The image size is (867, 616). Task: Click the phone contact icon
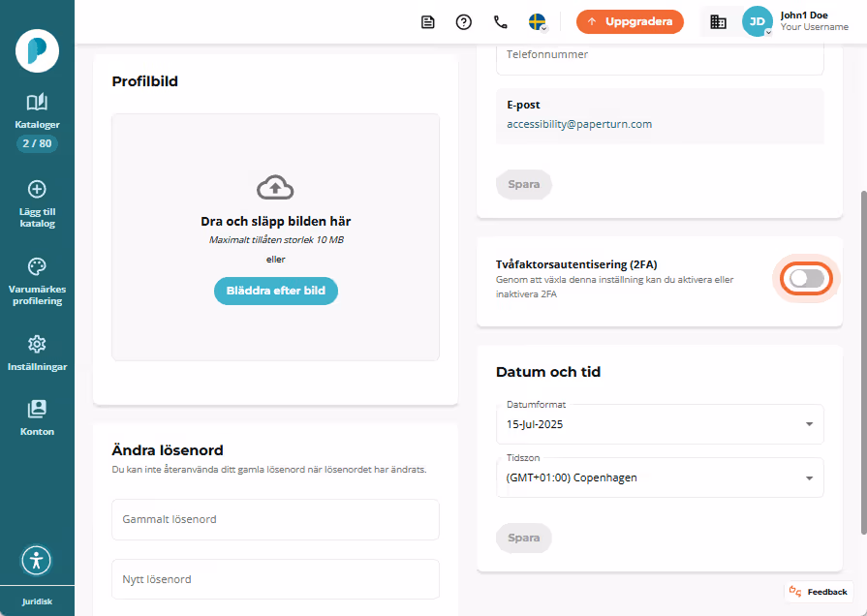(501, 22)
